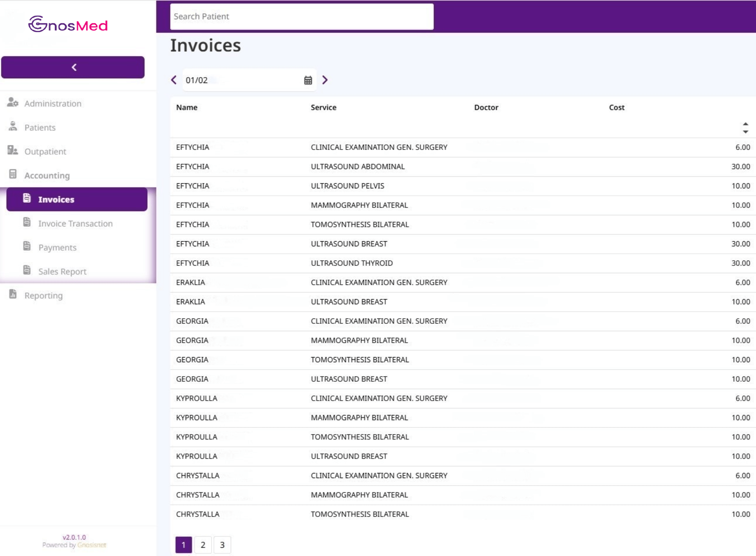Open the Payments submenu item

click(x=57, y=247)
